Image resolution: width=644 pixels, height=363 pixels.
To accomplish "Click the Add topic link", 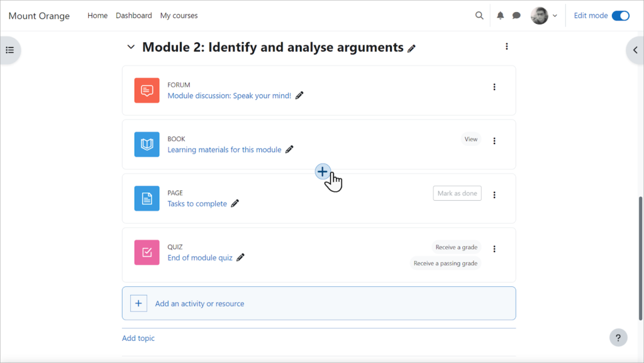I will point(138,338).
